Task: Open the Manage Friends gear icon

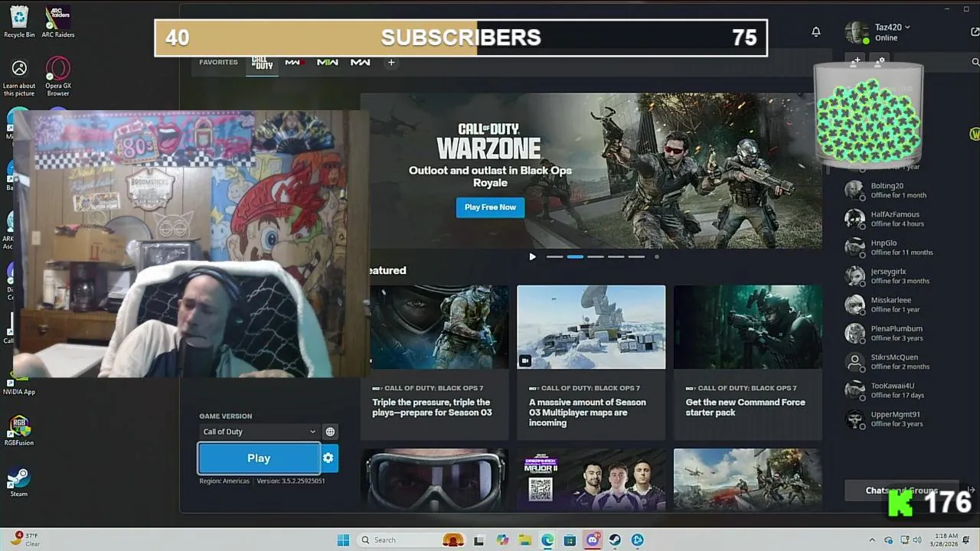Action: [881, 60]
